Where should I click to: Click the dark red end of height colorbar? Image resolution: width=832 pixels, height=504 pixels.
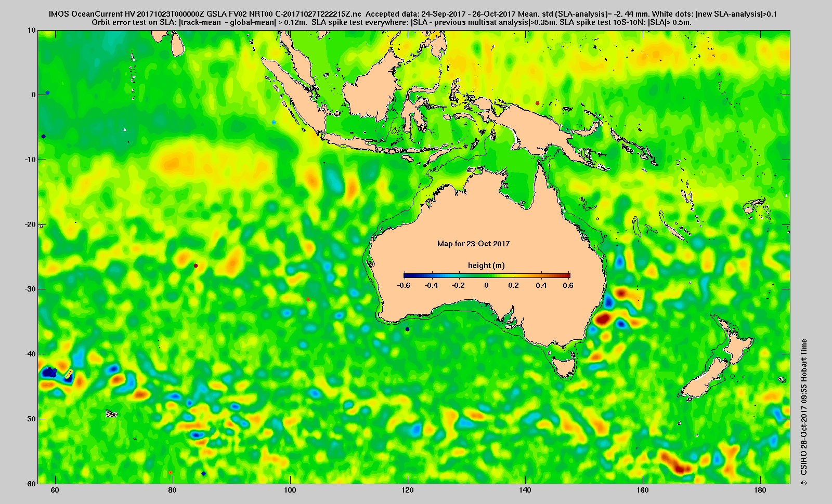point(567,276)
